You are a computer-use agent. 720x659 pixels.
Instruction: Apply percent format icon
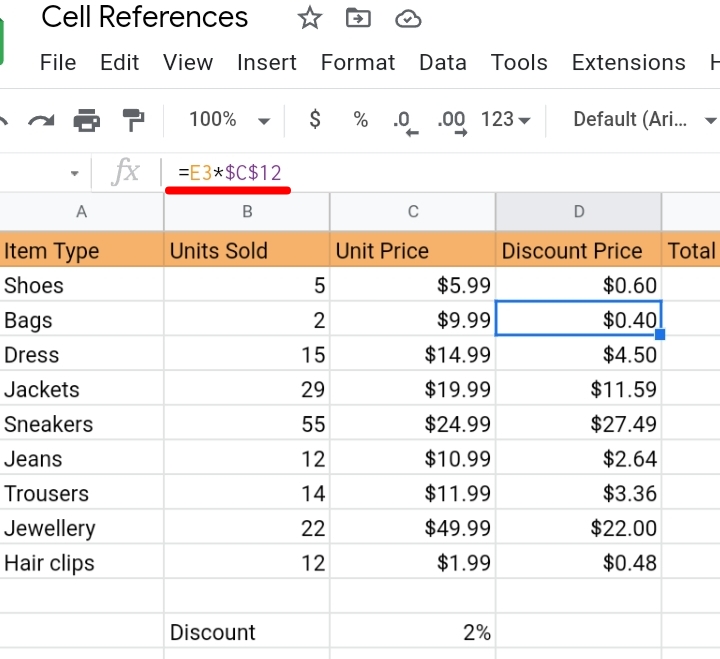click(x=360, y=120)
